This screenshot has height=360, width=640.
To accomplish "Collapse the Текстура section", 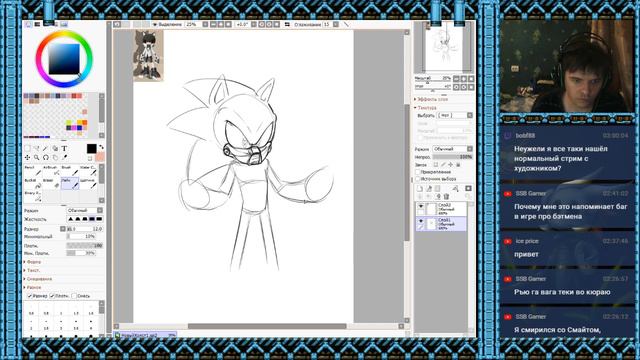I will click(x=426, y=108).
